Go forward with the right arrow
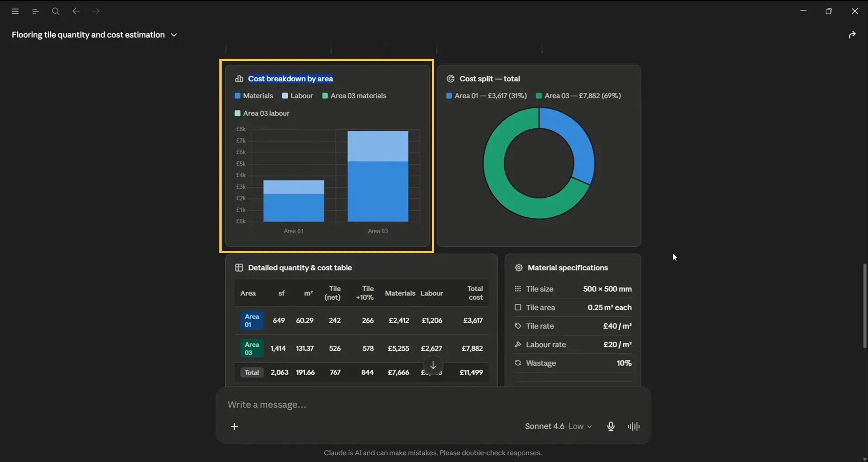This screenshot has height=462, width=868. click(x=96, y=11)
